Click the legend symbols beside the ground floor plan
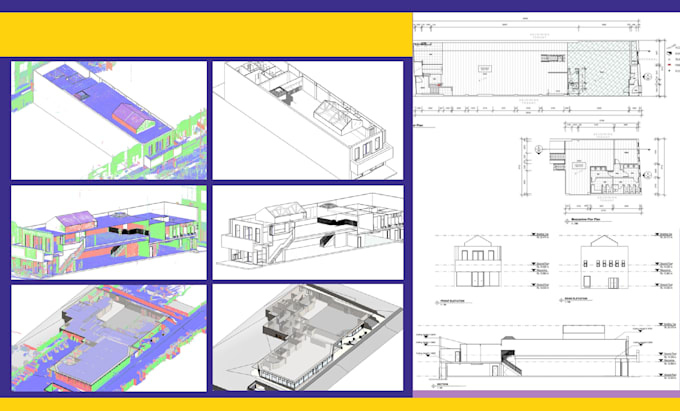The width and height of the screenshot is (680, 411). [x=671, y=57]
